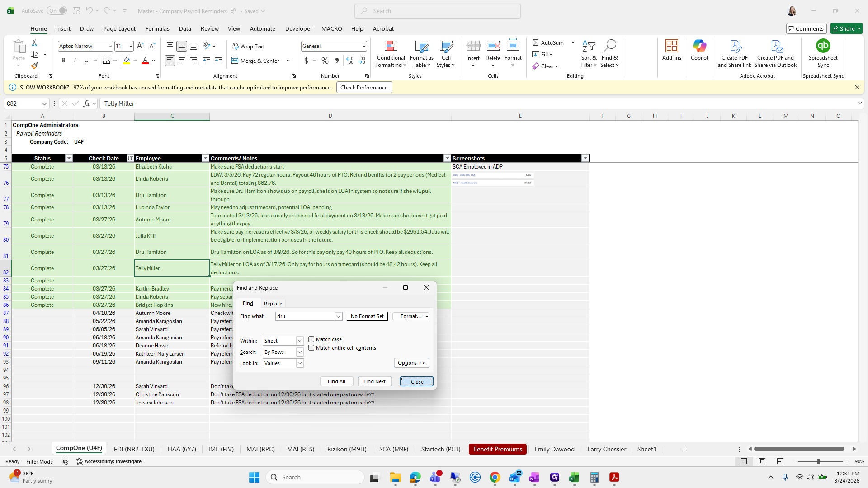Click the Format Painter icon
Viewport: 868px width, 488px height.
[34, 66]
